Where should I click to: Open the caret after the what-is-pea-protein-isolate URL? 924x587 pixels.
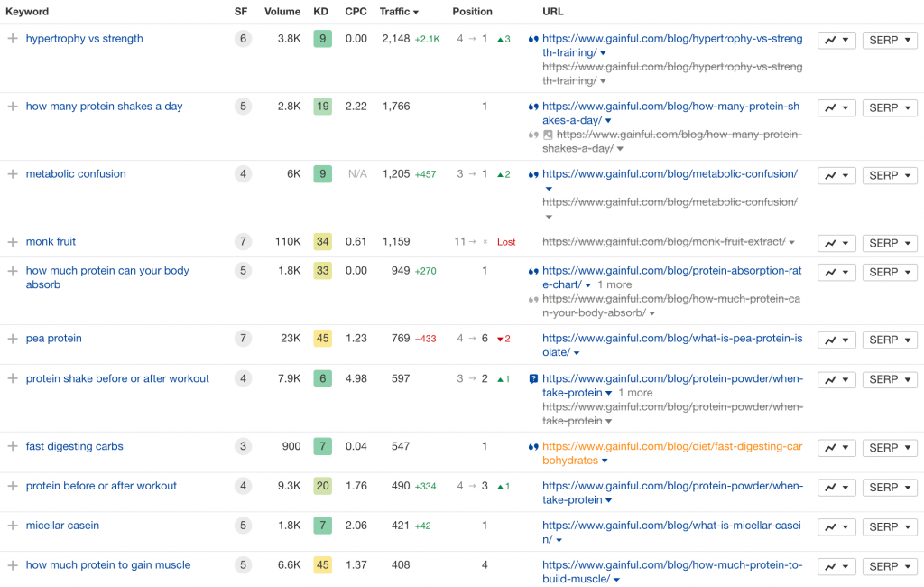(577, 353)
